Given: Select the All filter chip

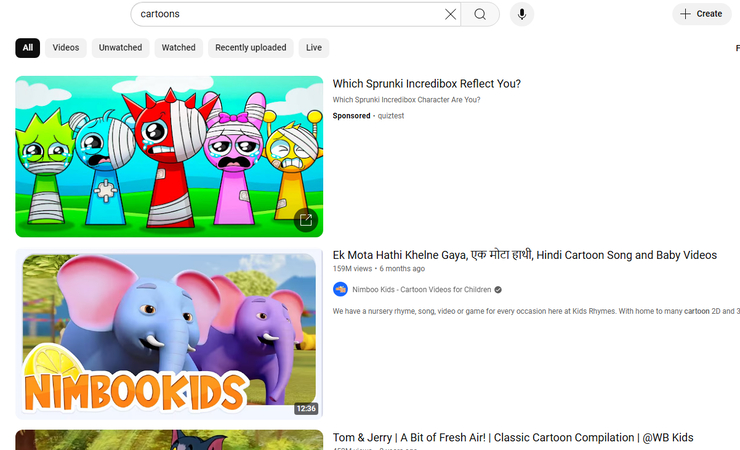Looking at the screenshot, I should pos(27,48).
